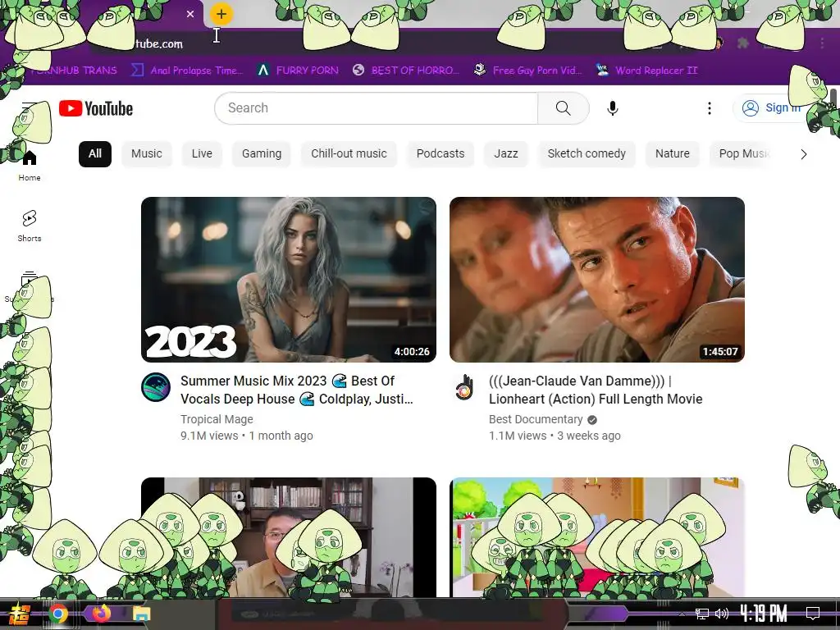Open the Lionheart movie thumbnail

point(597,280)
